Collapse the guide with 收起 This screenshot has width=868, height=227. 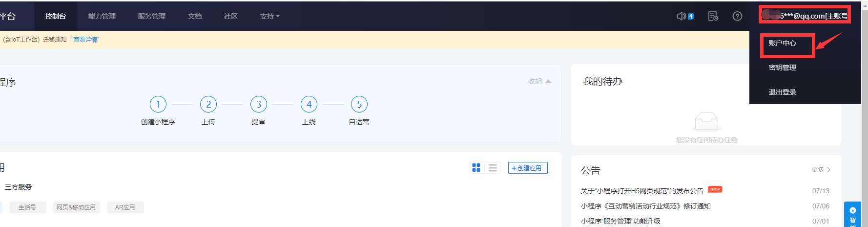tap(539, 81)
